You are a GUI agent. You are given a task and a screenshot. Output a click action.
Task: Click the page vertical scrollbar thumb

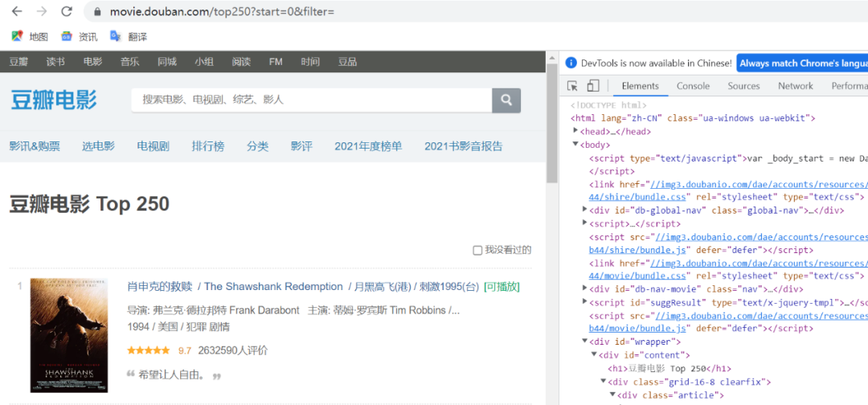pyautogui.click(x=551, y=123)
